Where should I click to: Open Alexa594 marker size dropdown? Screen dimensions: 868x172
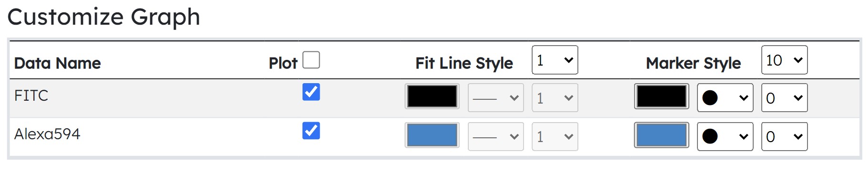tap(785, 136)
